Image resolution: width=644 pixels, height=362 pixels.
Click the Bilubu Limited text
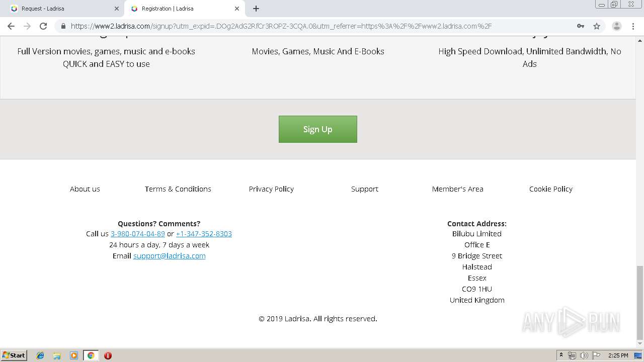point(477,234)
